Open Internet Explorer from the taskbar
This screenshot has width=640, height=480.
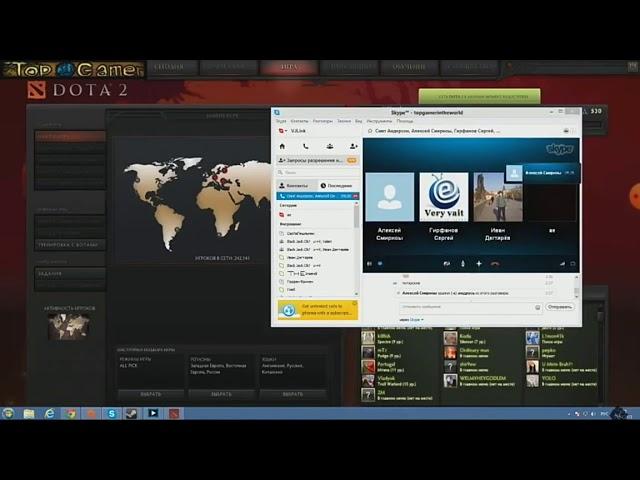click(49, 413)
